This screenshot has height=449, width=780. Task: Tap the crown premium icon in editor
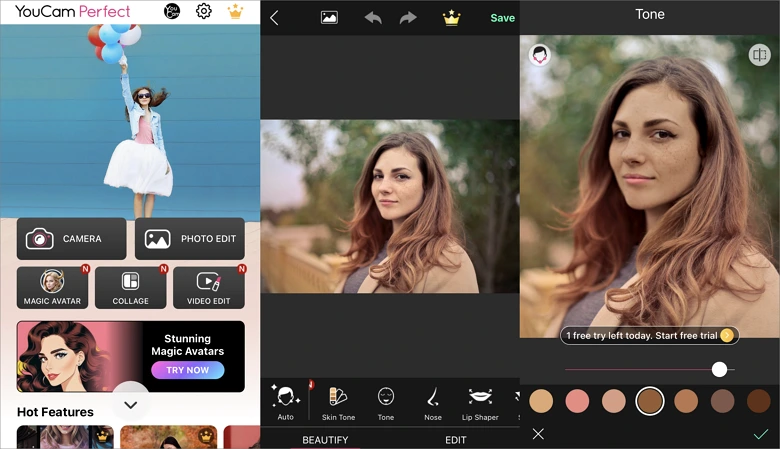tap(451, 18)
